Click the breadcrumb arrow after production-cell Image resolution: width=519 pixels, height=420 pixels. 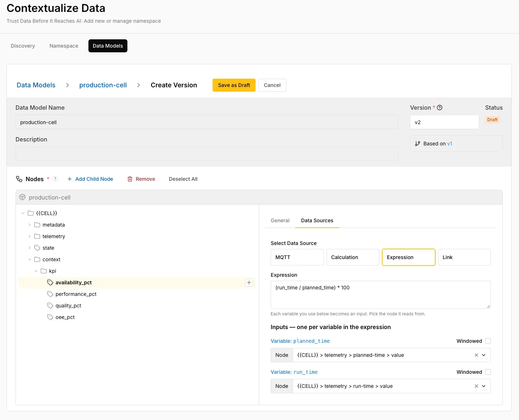[139, 85]
